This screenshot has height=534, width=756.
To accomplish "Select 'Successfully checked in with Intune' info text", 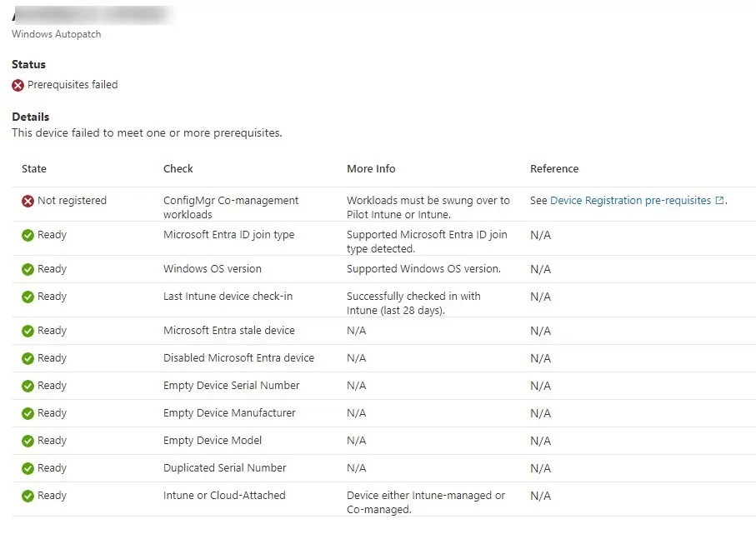I will (413, 303).
